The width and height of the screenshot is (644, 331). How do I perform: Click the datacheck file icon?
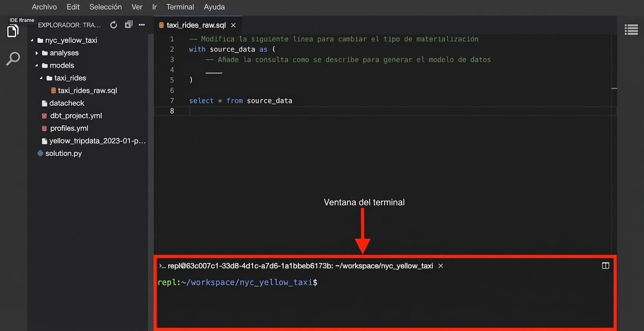tap(44, 103)
